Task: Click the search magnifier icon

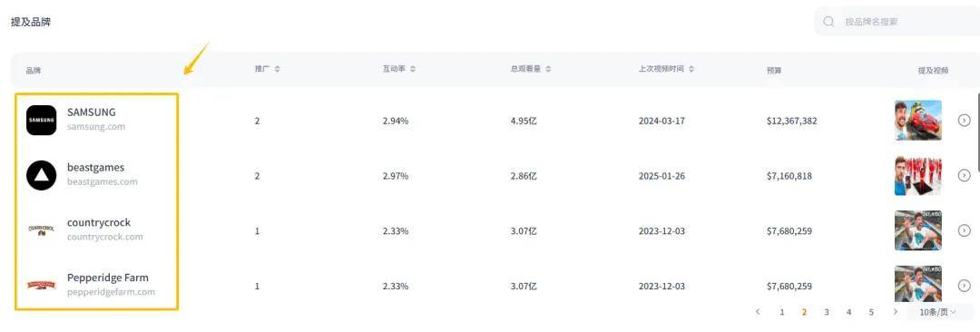Action: click(x=828, y=22)
